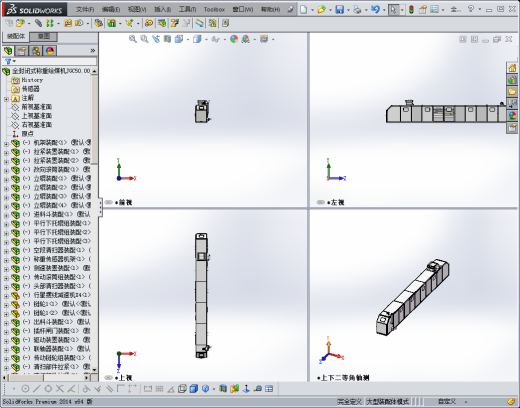
Task: Click the Section View icon
Action: (167, 39)
